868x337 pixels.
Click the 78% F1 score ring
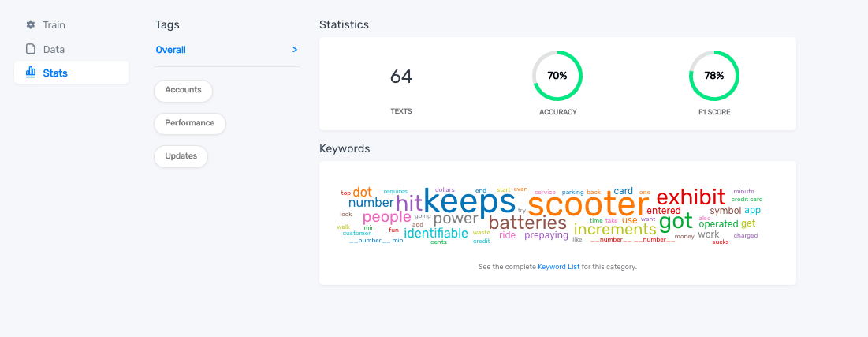(x=714, y=76)
